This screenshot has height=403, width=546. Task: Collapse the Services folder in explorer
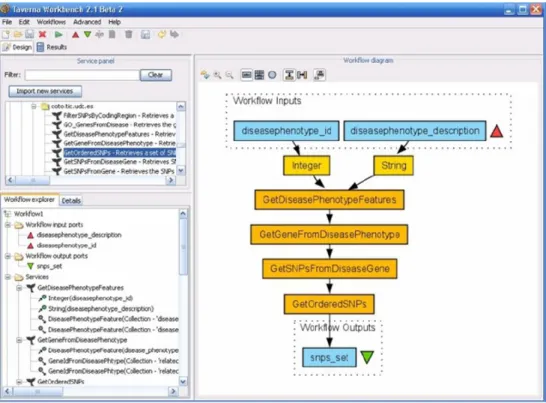[x=8, y=277]
